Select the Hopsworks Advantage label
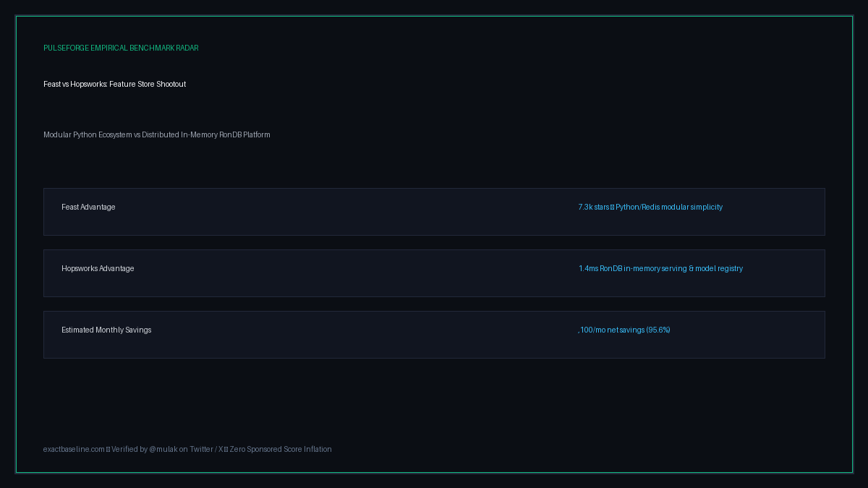 (x=98, y=268)
